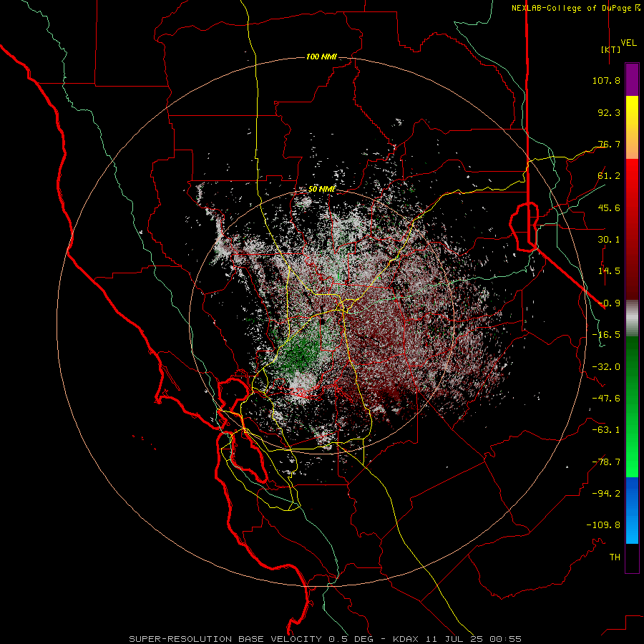Click the TH legend label

(x=615, y=557)
